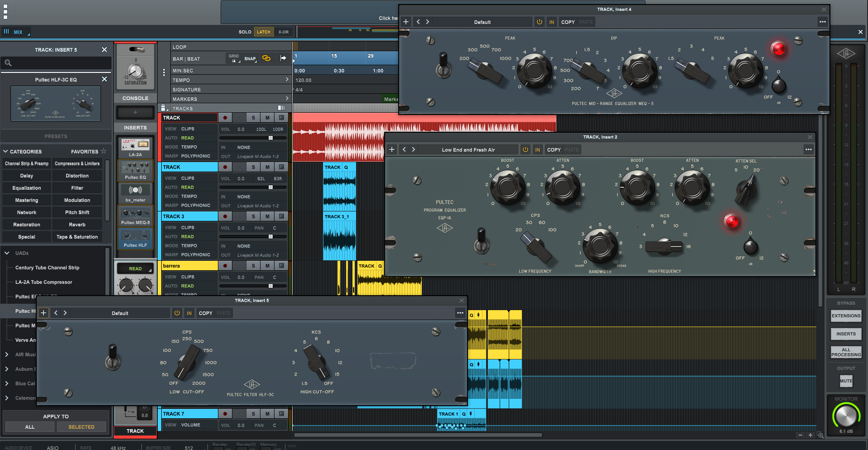Solo the TRACK 3 track
This screenshot has width=868, height=450.
point(253,216)
